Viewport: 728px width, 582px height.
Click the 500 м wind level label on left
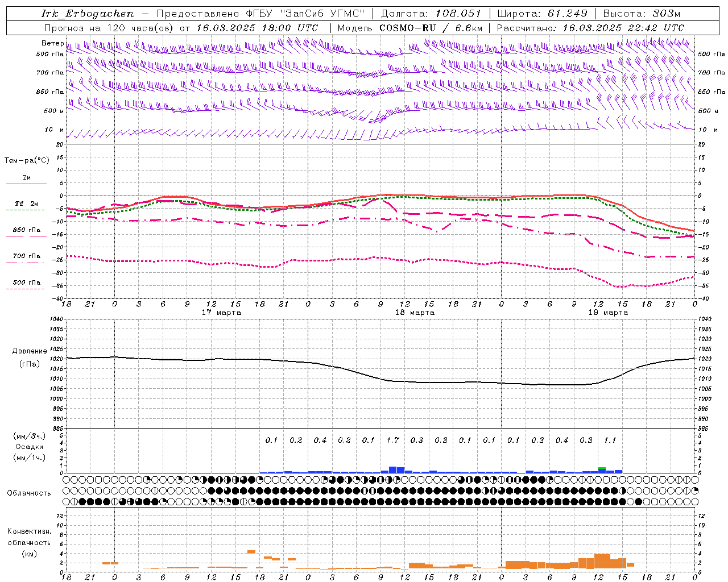[54, 111]
